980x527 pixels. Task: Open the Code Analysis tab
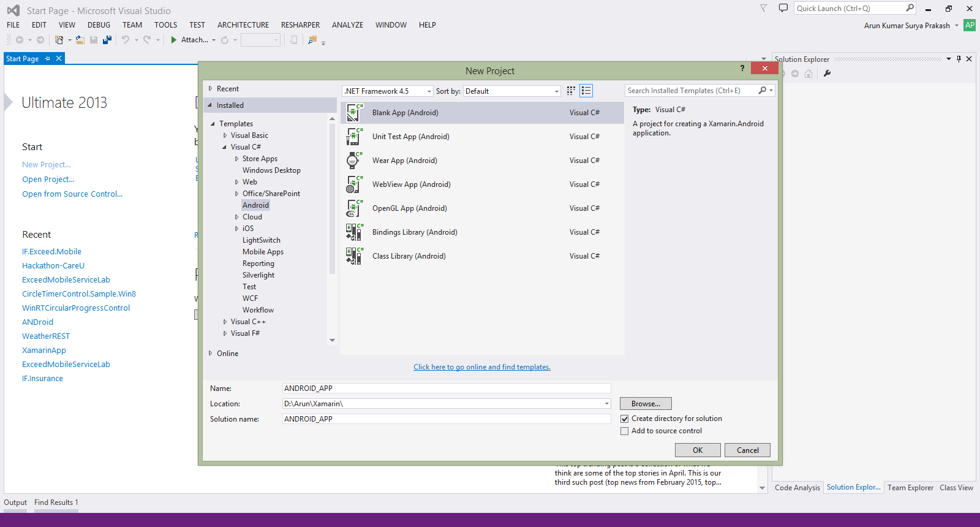coord(797,488)
